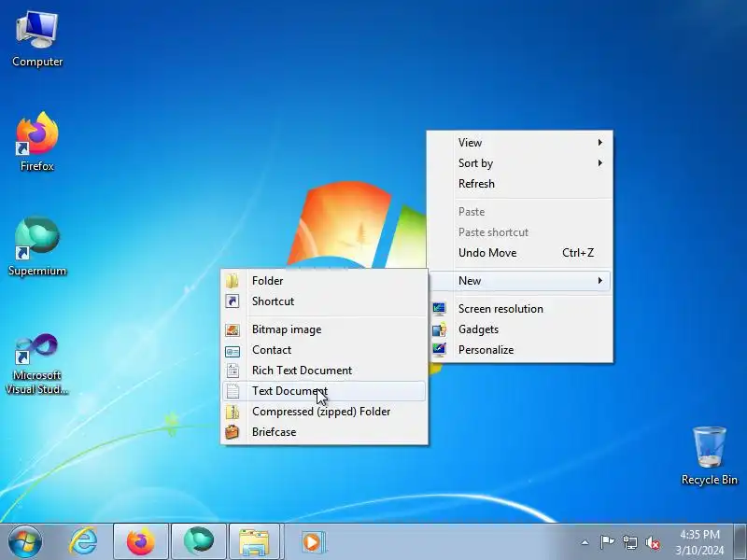
Task: Open network status tray icon
Action: pyautogui.click(x=629, y=542)
